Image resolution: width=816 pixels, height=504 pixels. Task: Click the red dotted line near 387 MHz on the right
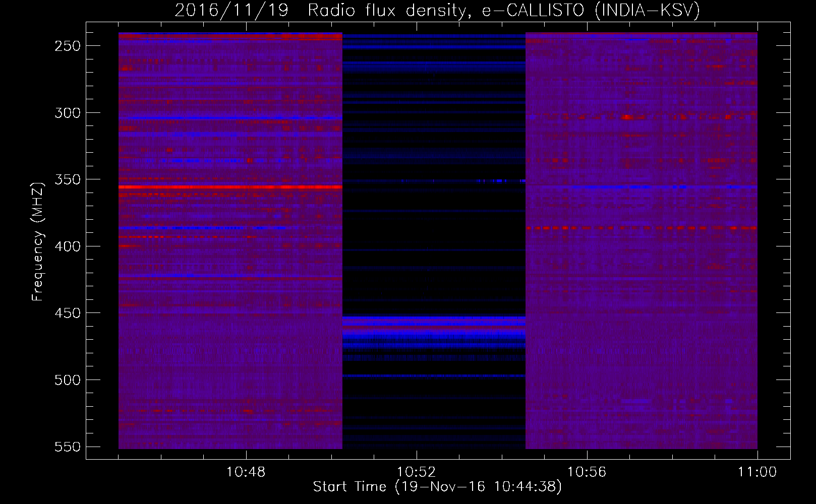tap(642, 228)
